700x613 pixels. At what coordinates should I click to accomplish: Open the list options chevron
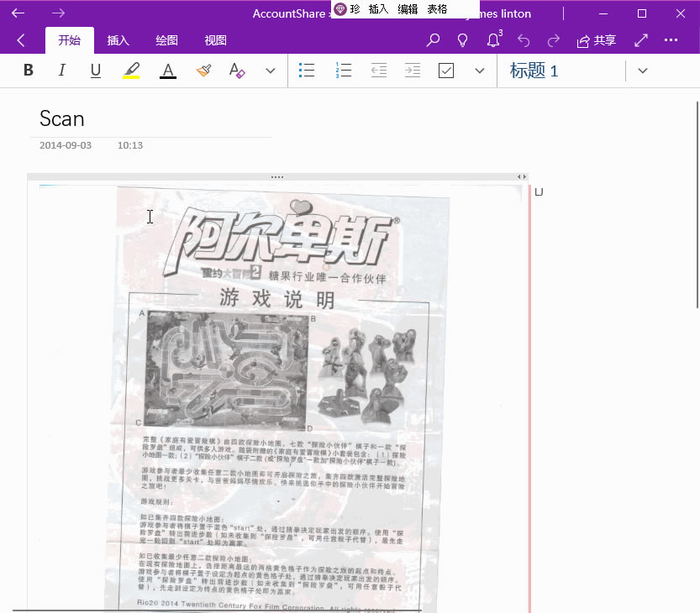pos(479,71)
